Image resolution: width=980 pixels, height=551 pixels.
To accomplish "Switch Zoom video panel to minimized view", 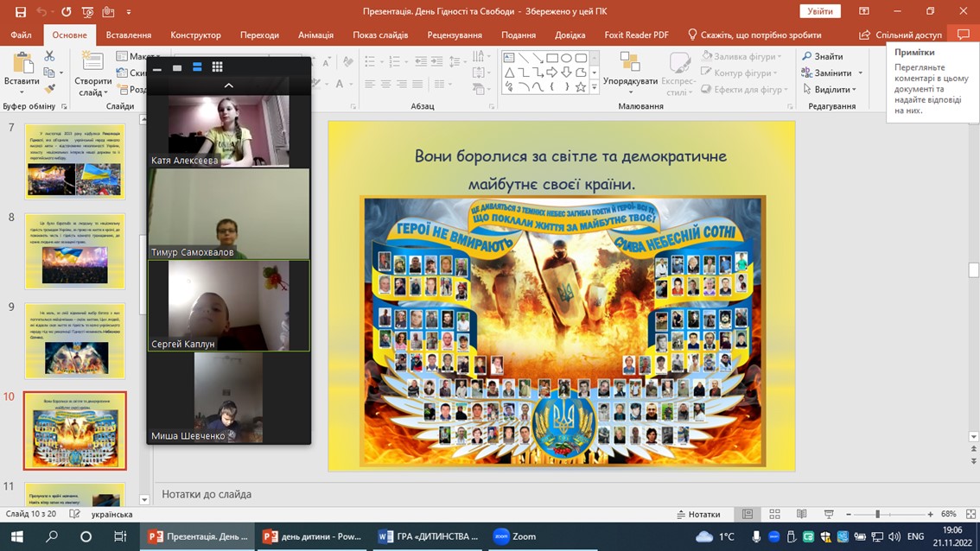I will tap(157, 67).
